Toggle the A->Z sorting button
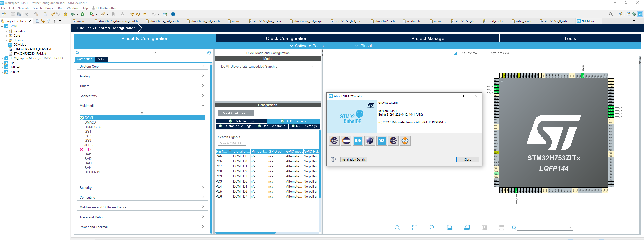 point(101,59)
